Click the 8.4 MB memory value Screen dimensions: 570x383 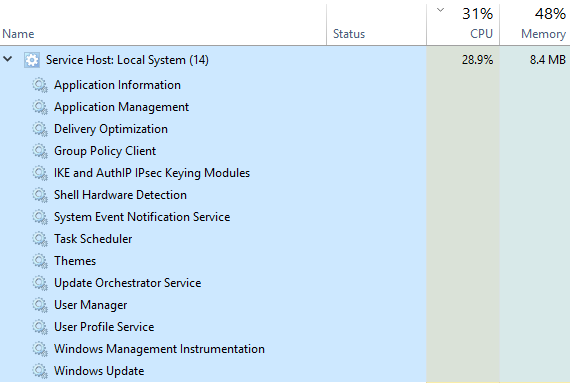coord(547,60)
